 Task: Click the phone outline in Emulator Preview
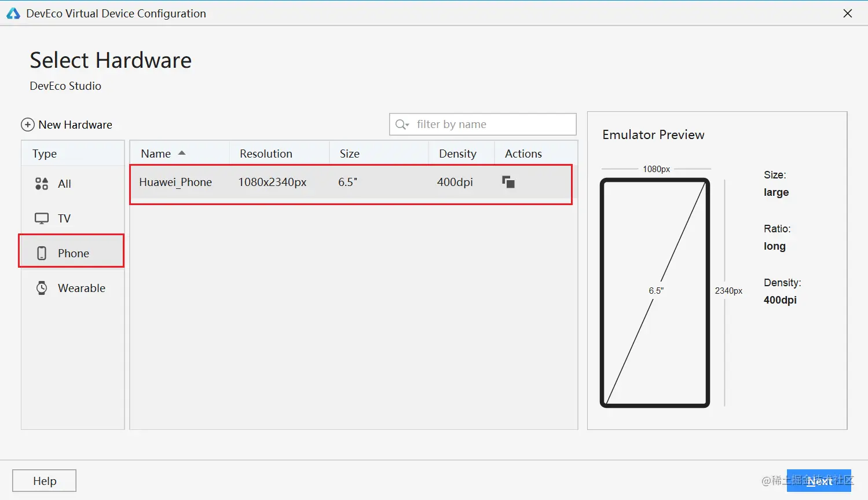point(655,293)
